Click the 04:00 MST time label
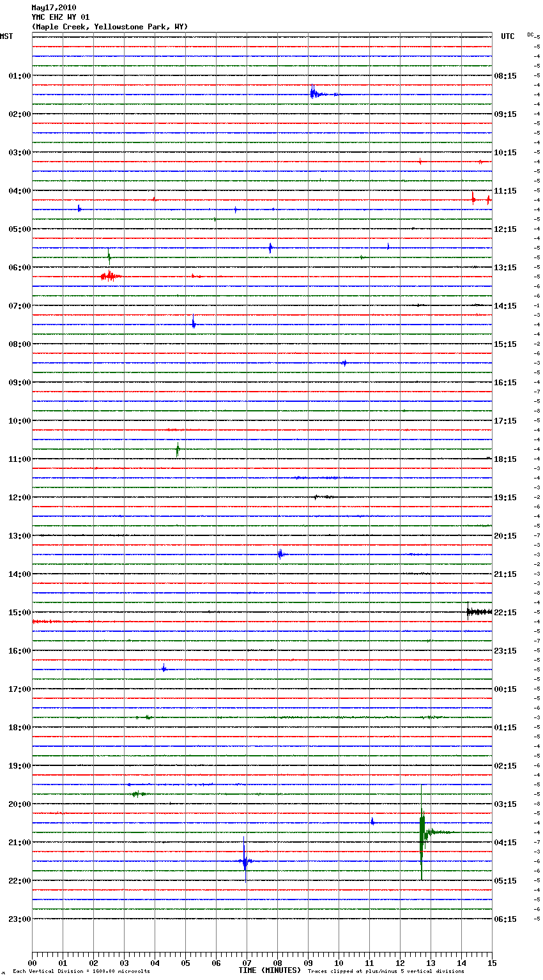The image size is (543, 980). pos(20,190)
